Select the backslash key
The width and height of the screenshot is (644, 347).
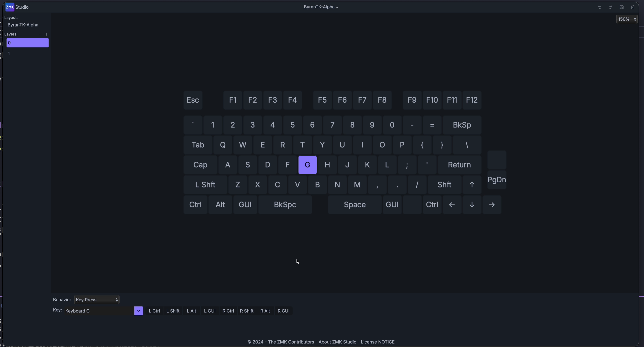[467, 145]
